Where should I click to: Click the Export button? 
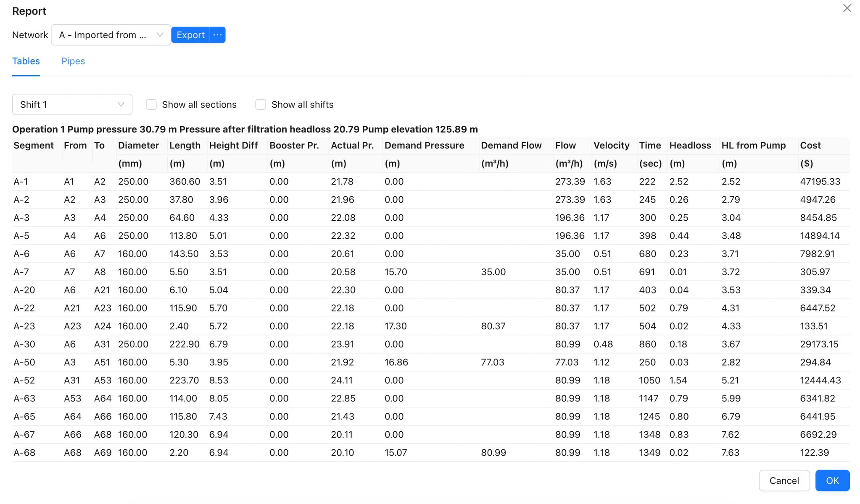pyautogui.click(x=190, y=35)
